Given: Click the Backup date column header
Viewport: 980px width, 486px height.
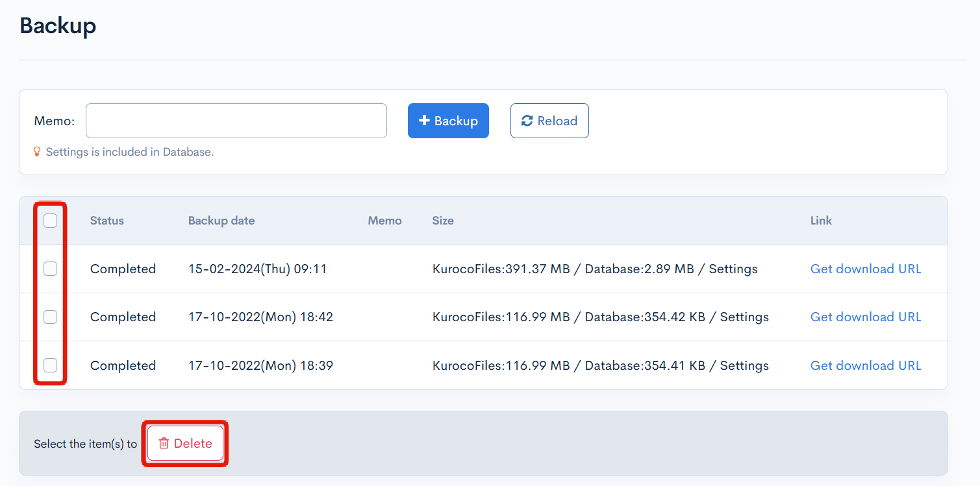Looking at the screenshot, I should click(x=221, y=221).
